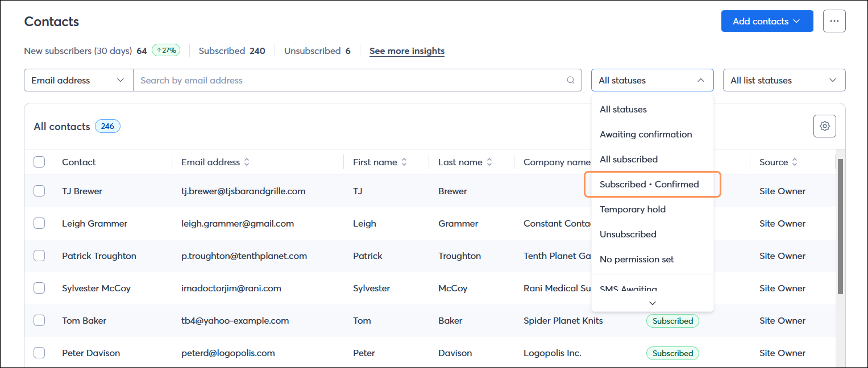Sort contacts by Source column
The height and width of the screenshot is (368, 868).
coord(795,162)
